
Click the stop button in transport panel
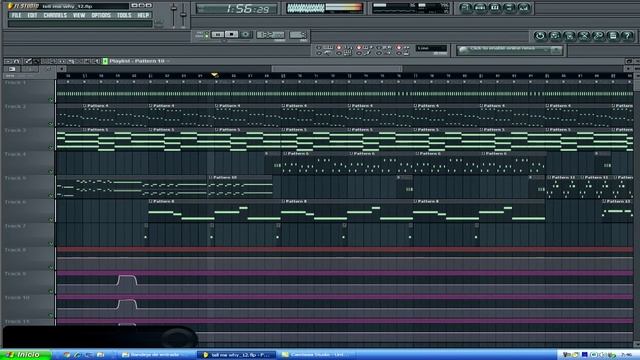tap(231, 35)
